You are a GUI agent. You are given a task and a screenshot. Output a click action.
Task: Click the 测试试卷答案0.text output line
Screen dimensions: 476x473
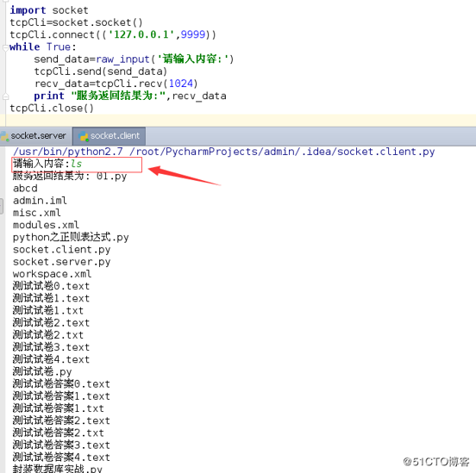click(61, 384)
